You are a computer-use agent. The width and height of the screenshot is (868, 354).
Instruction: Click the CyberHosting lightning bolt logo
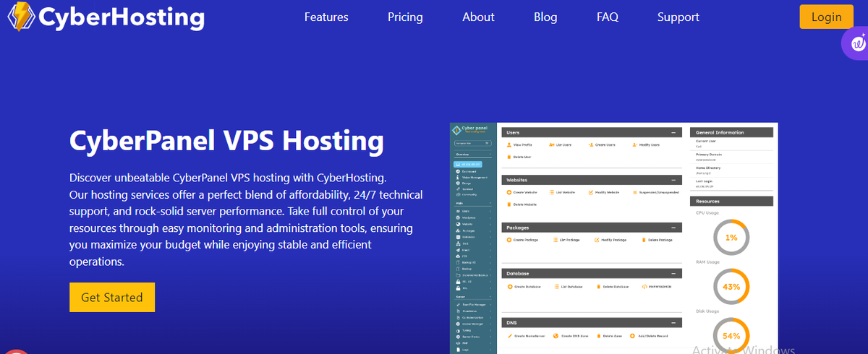[x=22, y=16]
